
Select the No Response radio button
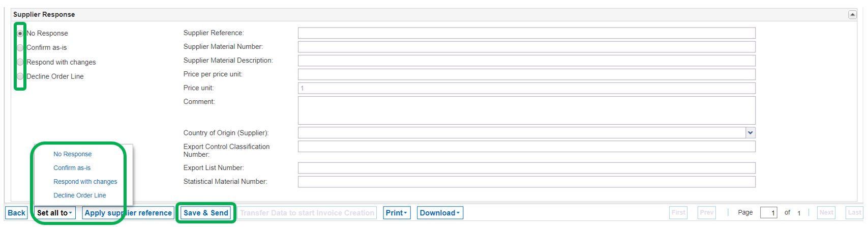click(20, 34)
